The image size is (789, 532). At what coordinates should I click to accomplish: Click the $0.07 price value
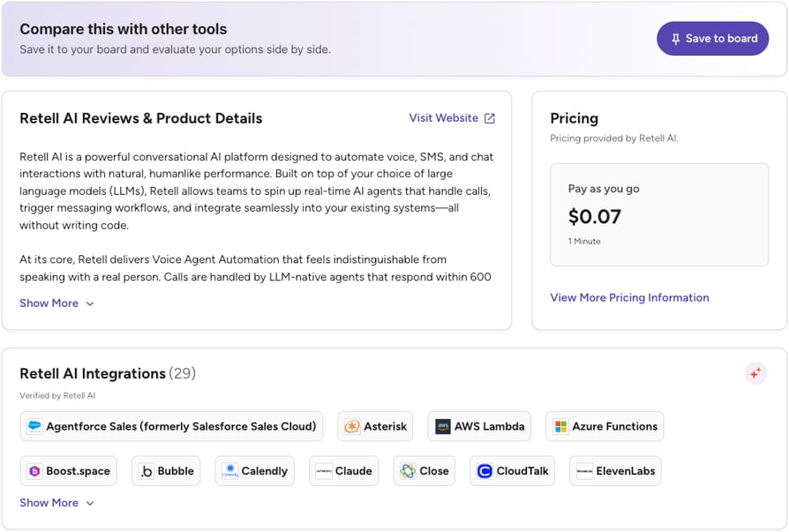coord(594,217)
